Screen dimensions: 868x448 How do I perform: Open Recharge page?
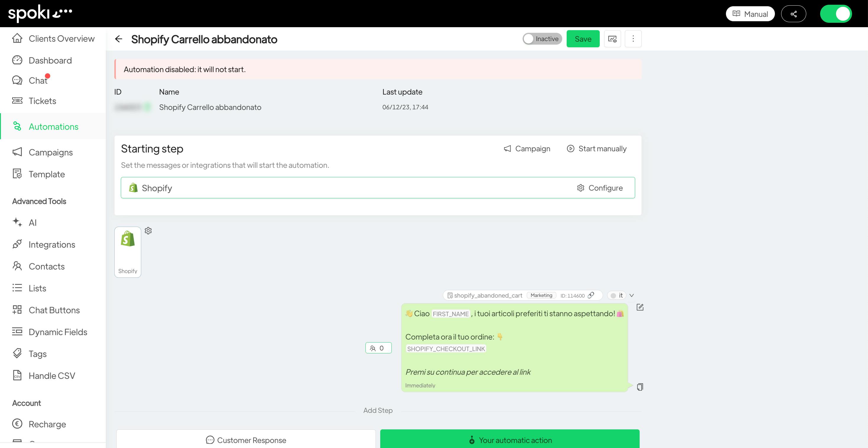click(x=39, y=424)
